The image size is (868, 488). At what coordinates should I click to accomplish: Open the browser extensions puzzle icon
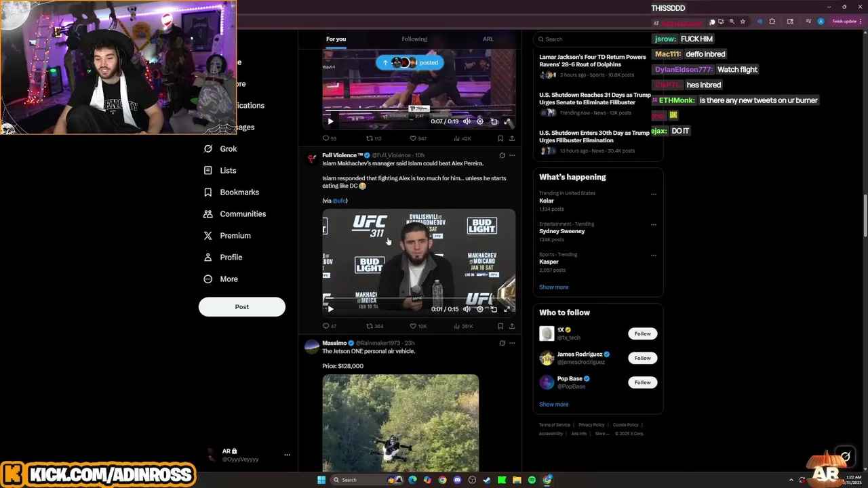[x=772, y=22]
